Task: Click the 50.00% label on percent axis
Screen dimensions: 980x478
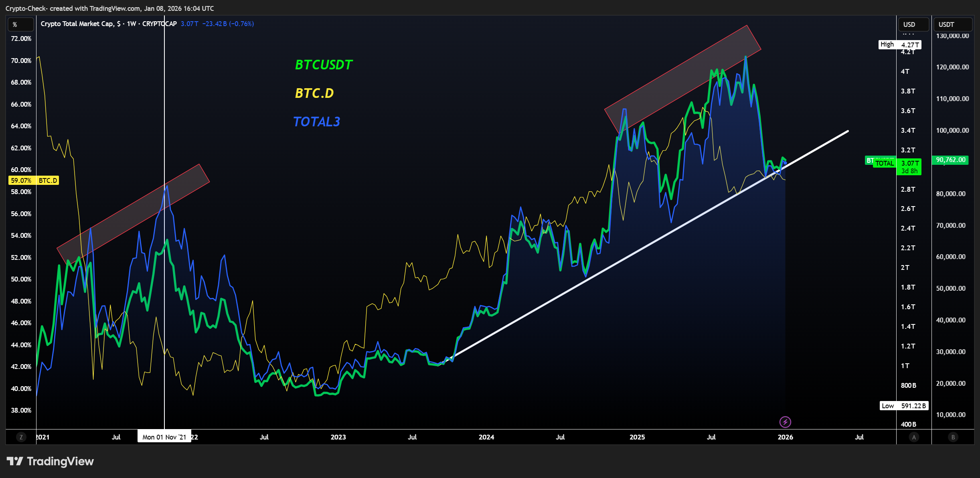Action: (x=21, y=279)
